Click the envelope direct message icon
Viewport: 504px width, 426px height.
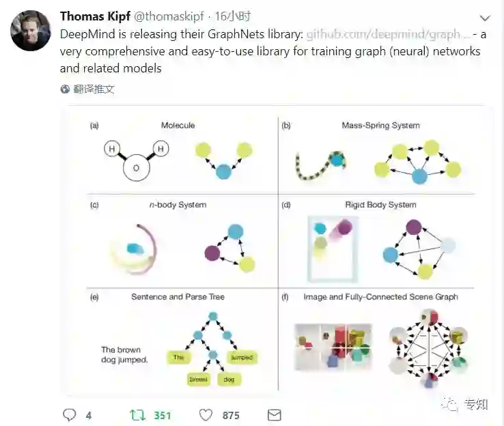point(274,414)
